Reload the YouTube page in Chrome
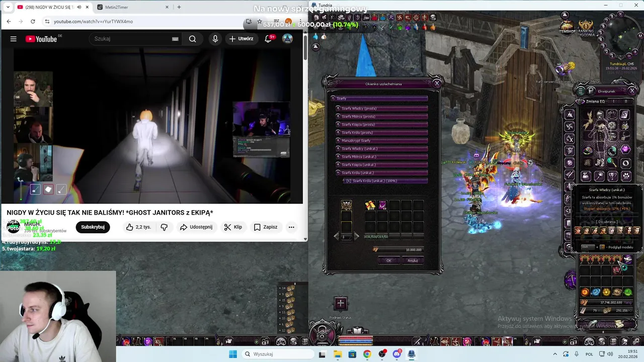The image size is (644, 362). [x=33, y=22]
